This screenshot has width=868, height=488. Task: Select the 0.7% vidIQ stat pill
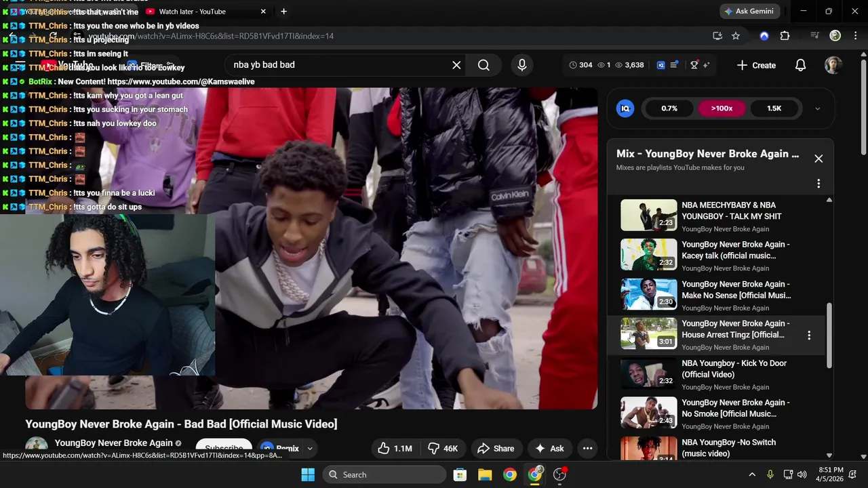pos(669,108)
